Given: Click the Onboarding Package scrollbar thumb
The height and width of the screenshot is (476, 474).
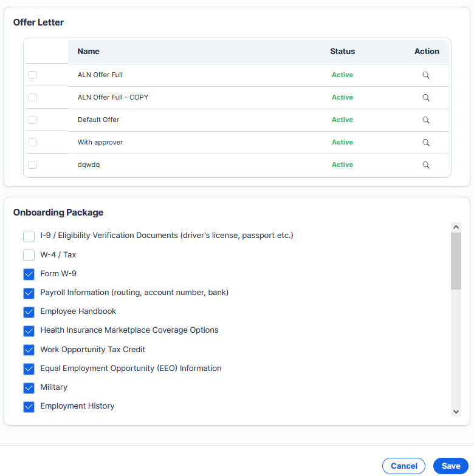Looking at the screenshot, I should click(456, 261).
